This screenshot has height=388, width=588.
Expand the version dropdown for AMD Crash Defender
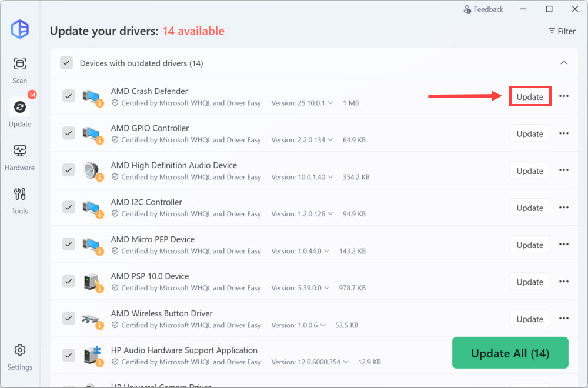pos(330,103)
